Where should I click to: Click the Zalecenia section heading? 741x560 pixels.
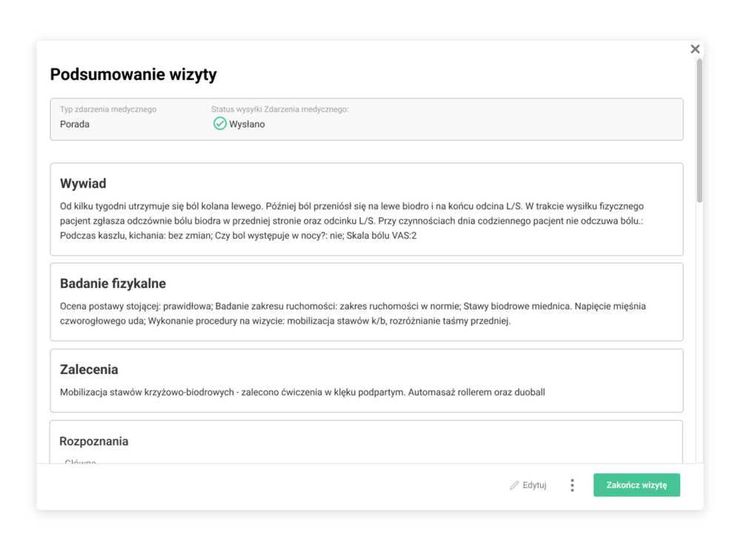89,370
